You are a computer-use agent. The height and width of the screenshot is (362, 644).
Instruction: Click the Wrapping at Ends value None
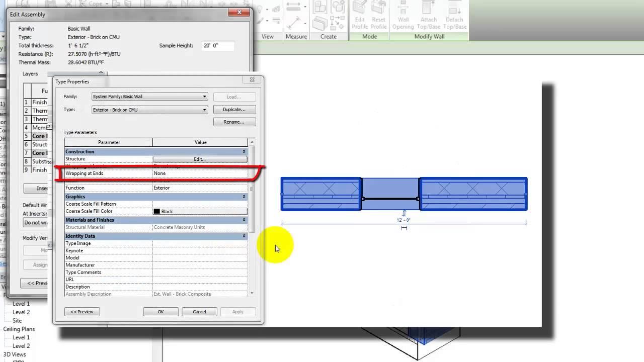200,173
